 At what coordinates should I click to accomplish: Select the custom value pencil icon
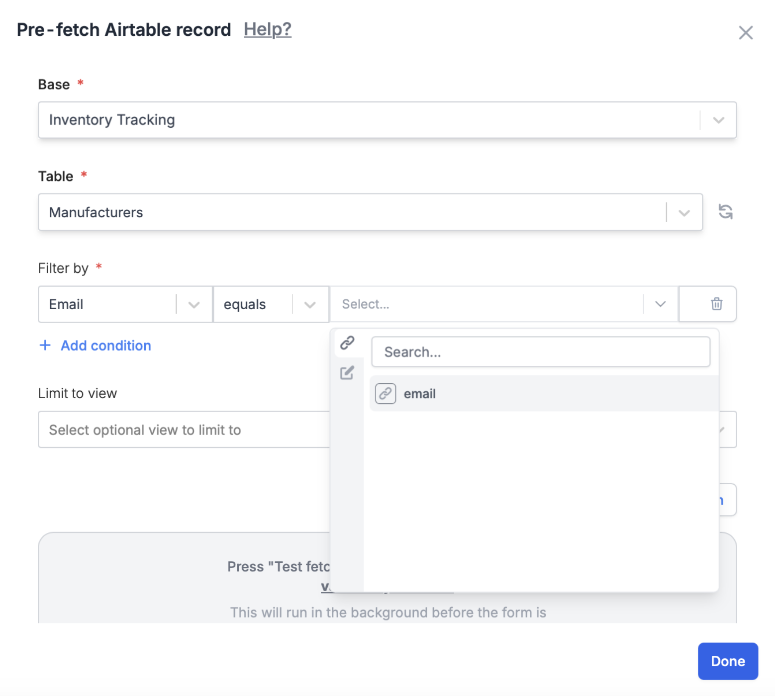click(x=347, y=373)
